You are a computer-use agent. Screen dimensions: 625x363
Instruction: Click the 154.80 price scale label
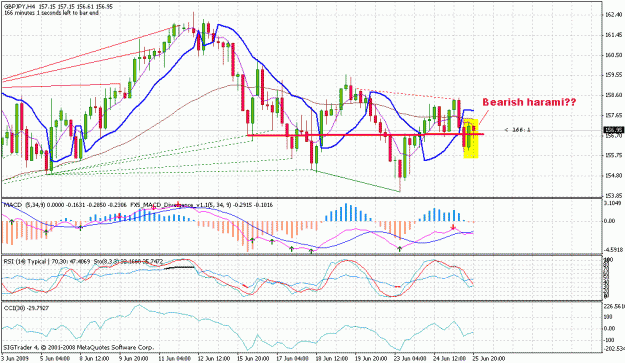point(613,175)
